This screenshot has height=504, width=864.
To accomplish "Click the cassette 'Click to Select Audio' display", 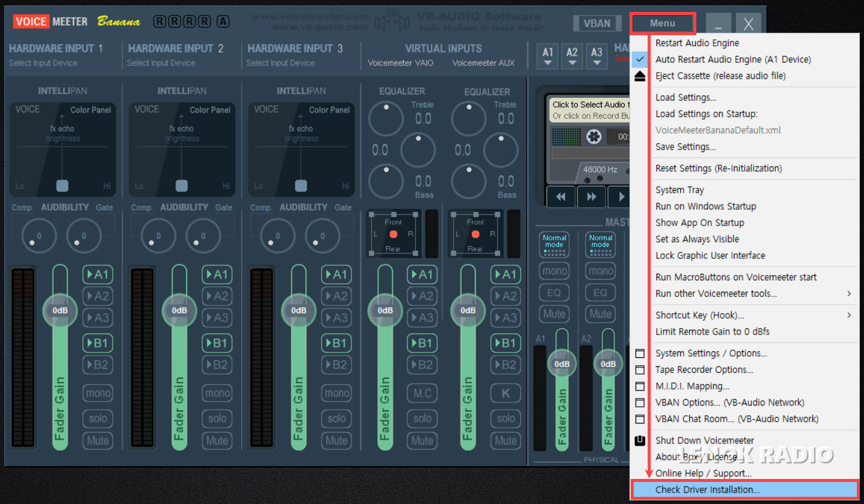I will [x=590, y=110].
